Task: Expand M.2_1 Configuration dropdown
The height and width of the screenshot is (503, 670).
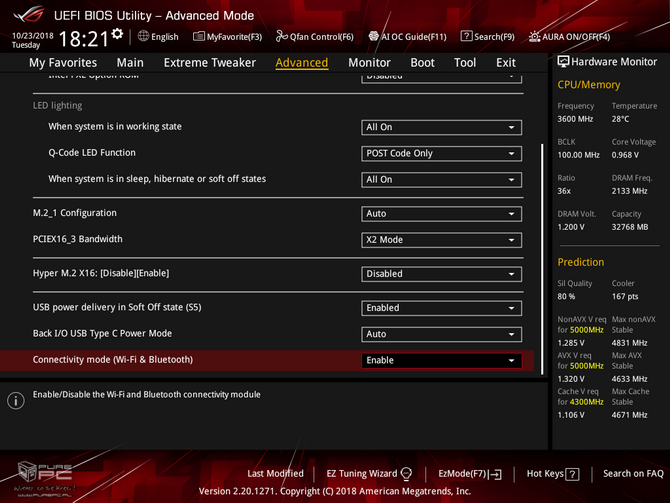Action: [441, 214]
